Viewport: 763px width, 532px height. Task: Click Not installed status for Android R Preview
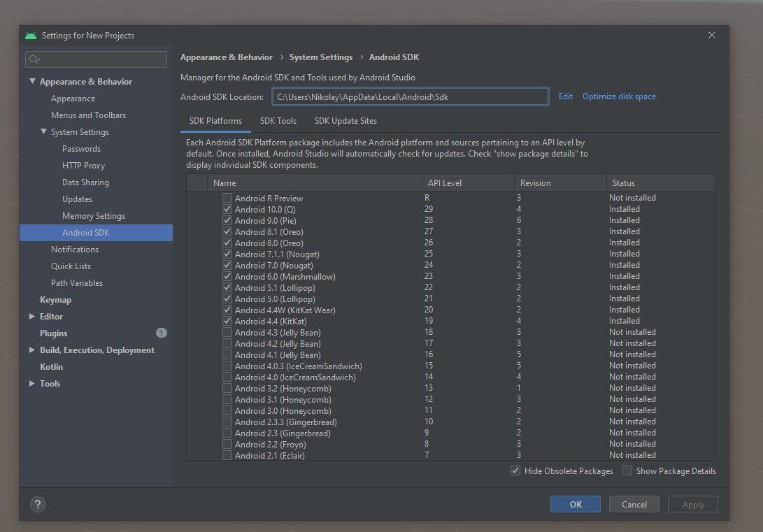[x=632, y=197]
